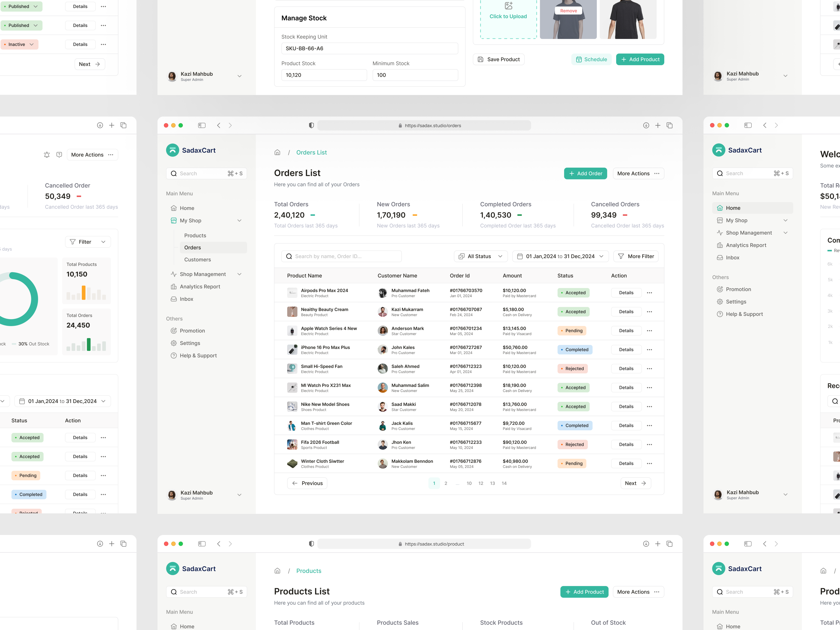Switch to Customers in the sidebar
Image resolution: width=840 pixels, height=630 pixels.
197,260
